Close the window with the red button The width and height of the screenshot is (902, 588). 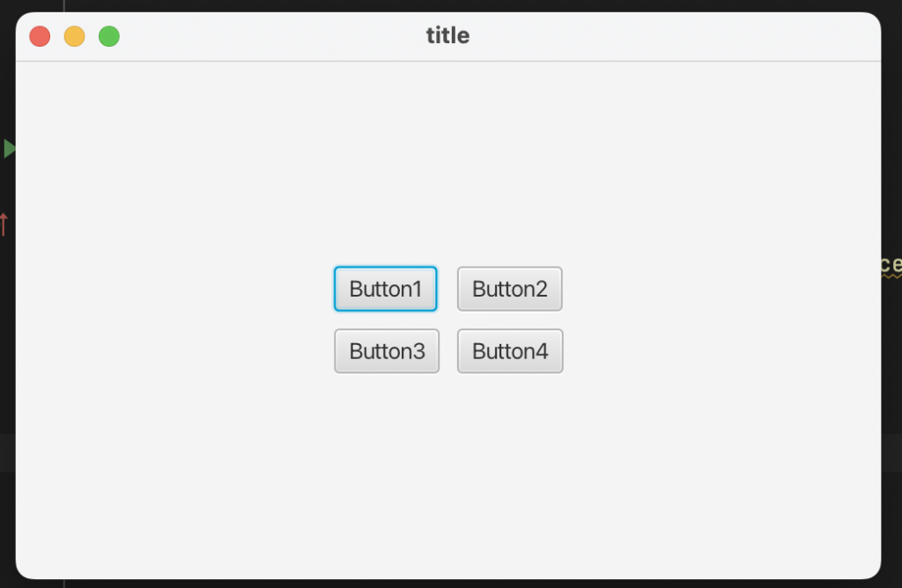coord(40,36)
